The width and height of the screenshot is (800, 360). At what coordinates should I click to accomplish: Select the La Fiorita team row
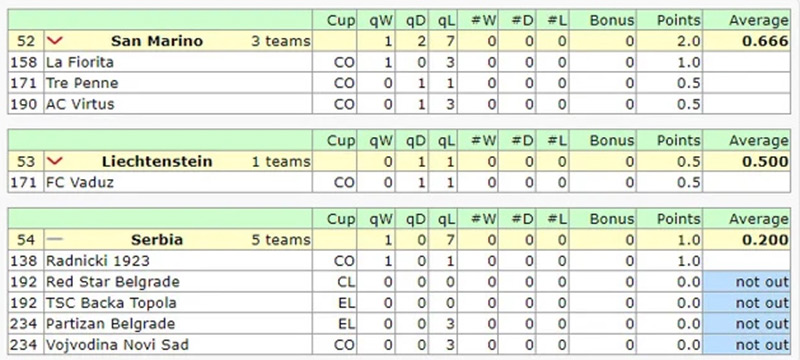(399, 62)
